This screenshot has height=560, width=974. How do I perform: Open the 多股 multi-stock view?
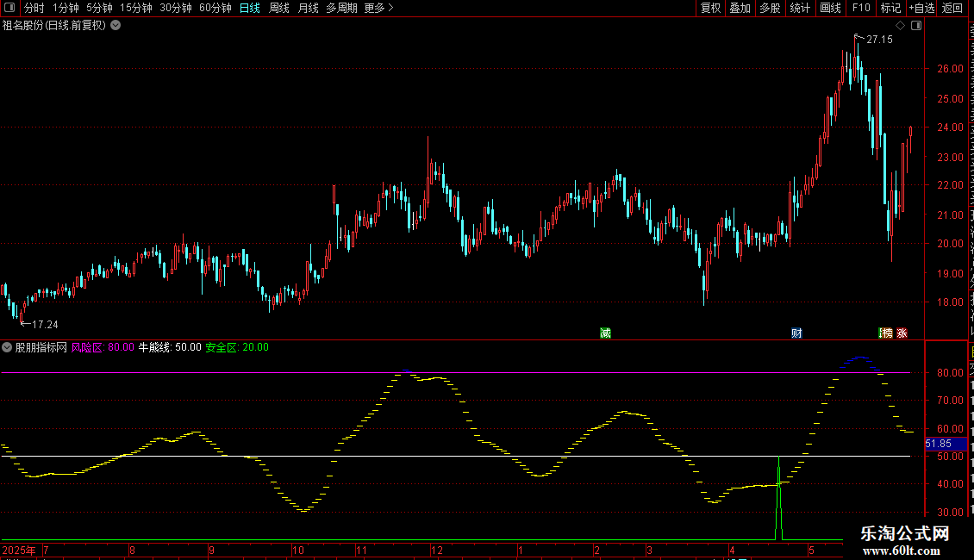coord(770,8)
